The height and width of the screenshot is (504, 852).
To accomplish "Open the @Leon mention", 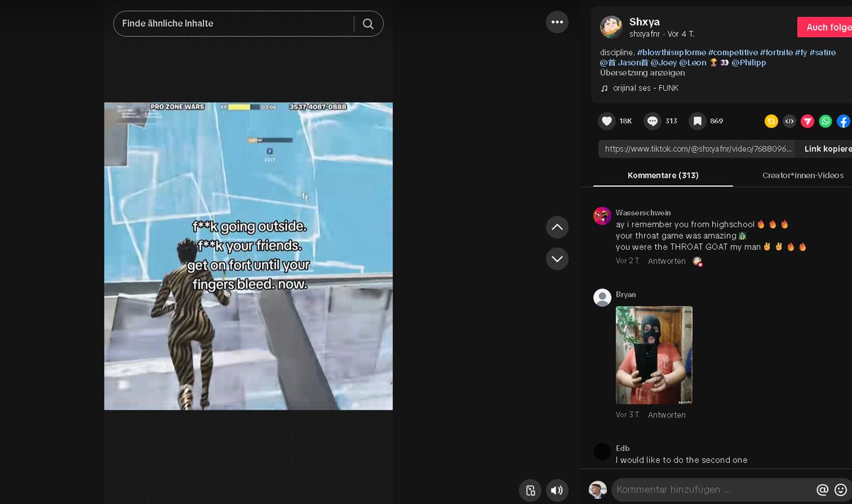I will [x=693, y=62].
